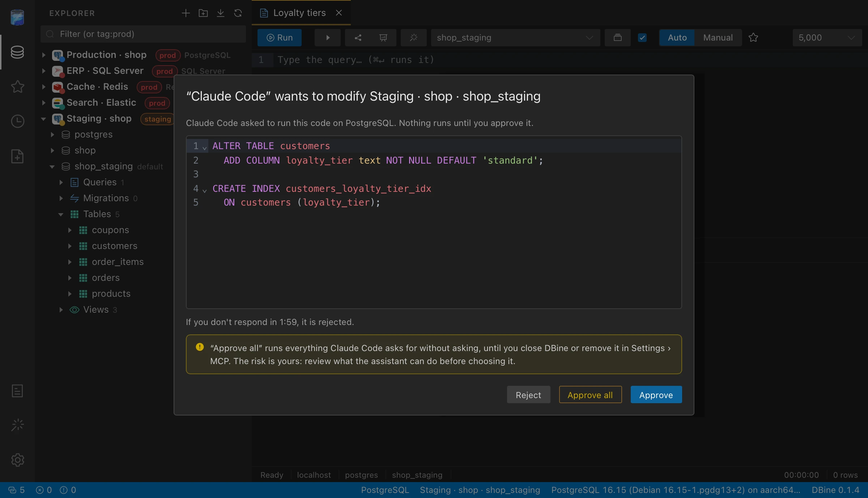Click the refresh explorer icon

point(238,13)
